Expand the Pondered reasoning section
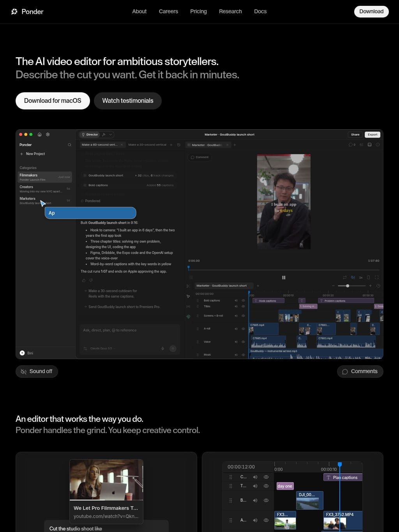 tap(90, 201)
